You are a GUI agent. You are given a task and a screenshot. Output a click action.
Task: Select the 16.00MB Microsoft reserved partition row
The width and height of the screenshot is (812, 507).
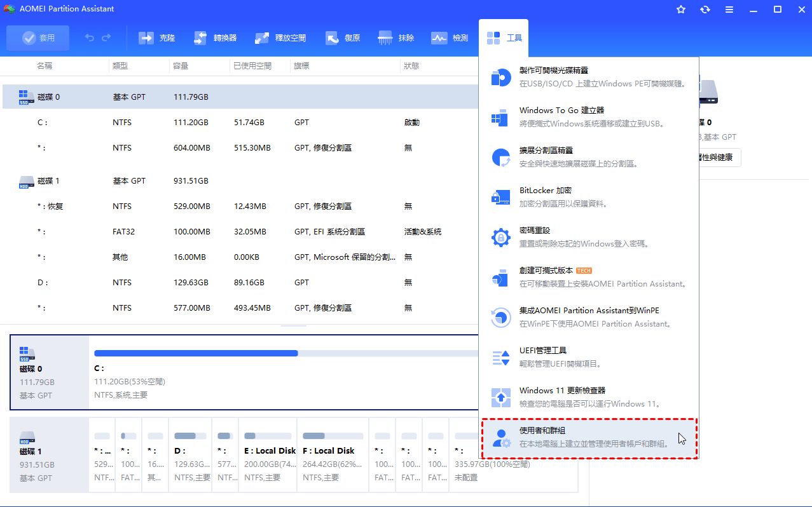240,257
